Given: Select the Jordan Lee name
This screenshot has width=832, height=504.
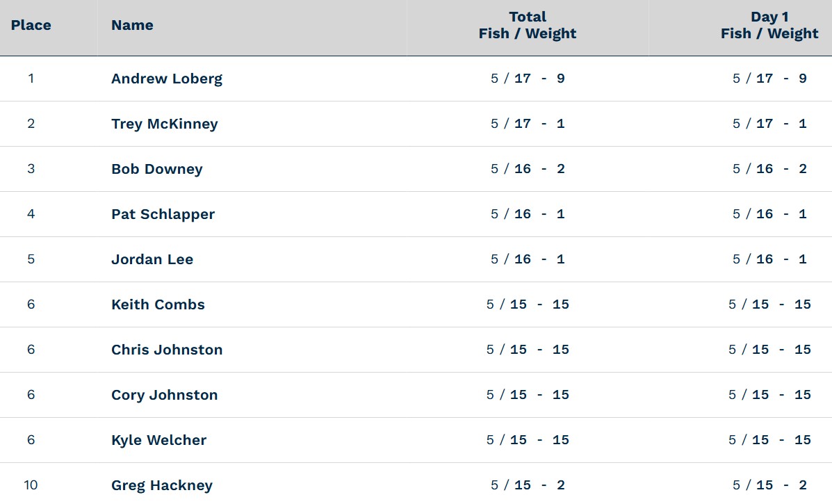Looking at the screenshot, I should tap(152, 259).
